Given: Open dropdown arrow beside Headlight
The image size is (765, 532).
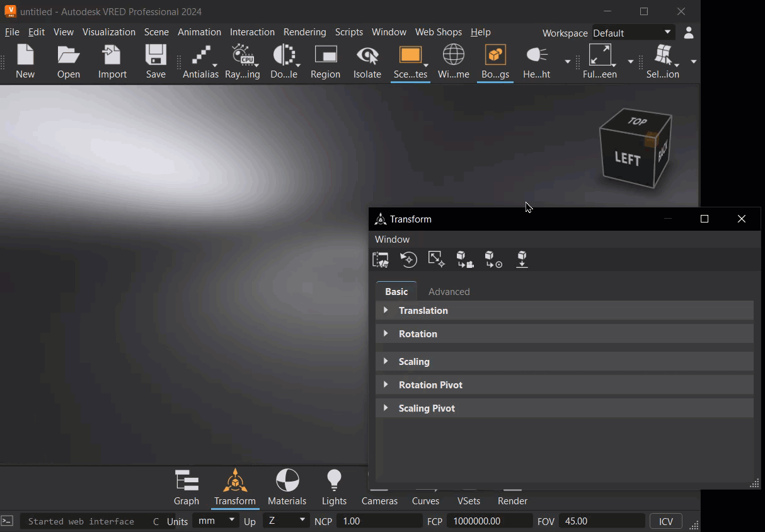Looking at the screenshot, I should [x=567, y=61].
